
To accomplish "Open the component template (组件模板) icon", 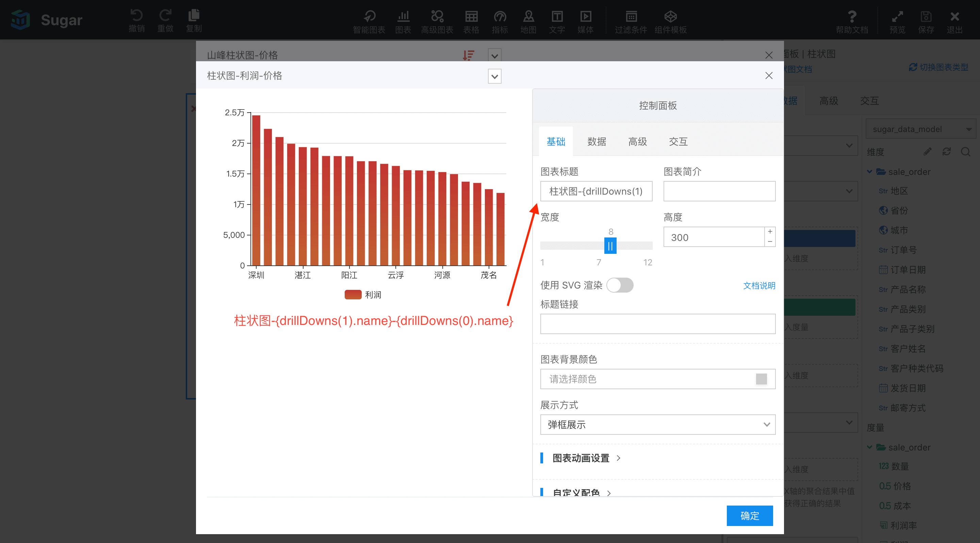I will click(670, 16).
